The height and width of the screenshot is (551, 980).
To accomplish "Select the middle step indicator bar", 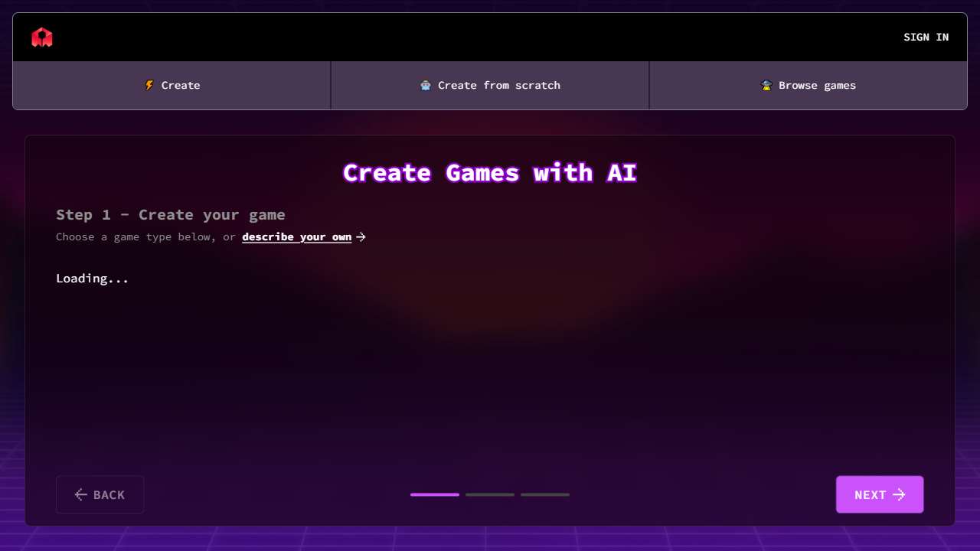I will [x=490, y=495].
